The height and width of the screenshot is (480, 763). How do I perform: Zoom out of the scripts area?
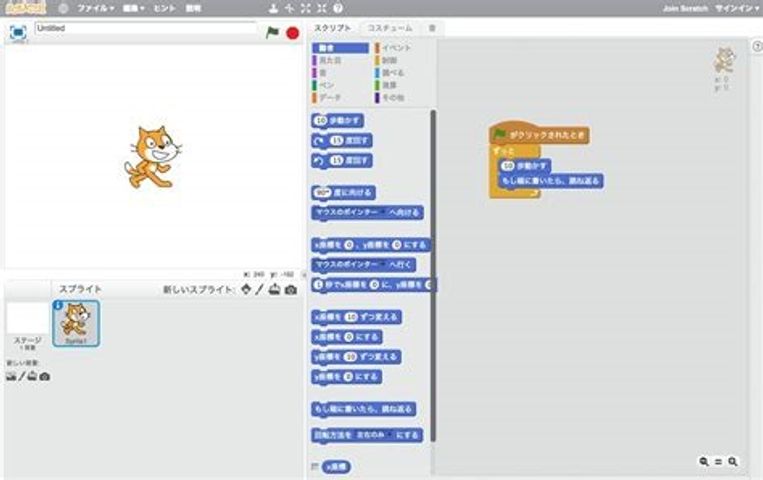(704, 461)
